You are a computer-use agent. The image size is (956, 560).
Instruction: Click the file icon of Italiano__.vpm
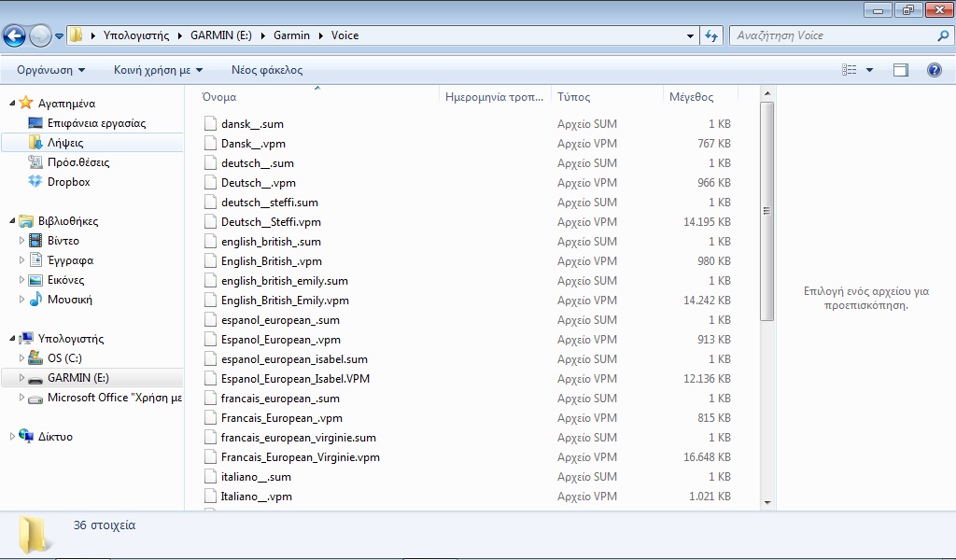210,496
